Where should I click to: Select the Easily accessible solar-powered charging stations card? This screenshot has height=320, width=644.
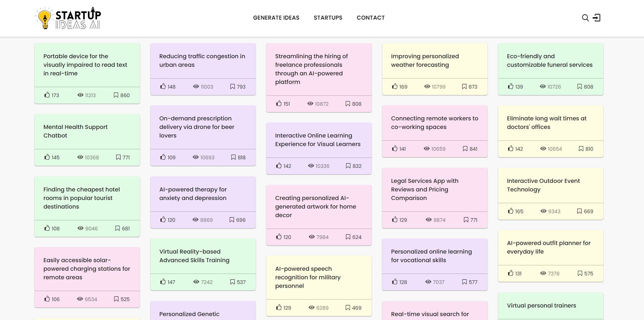[x=87, y=269]
